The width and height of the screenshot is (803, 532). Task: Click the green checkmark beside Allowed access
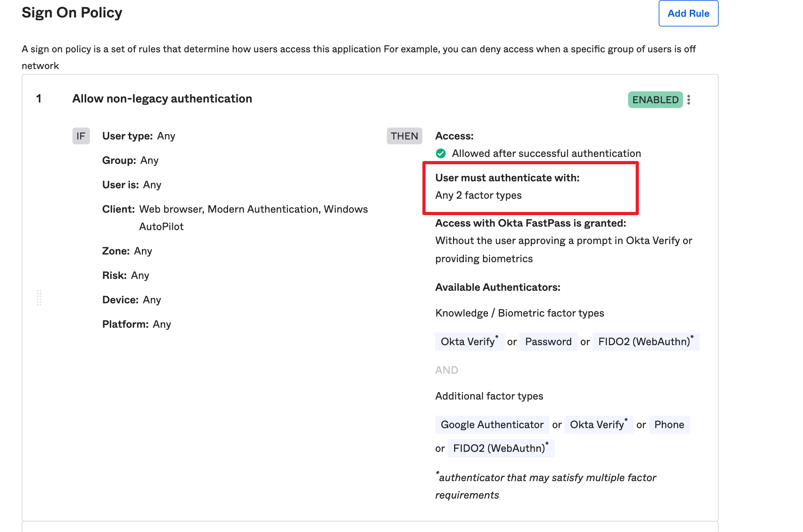coord(441,153)
